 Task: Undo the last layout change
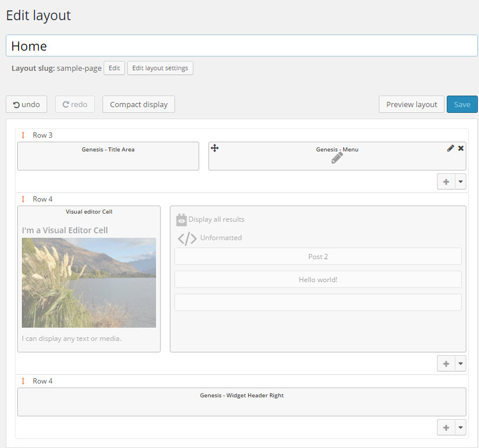coord(26,104)
